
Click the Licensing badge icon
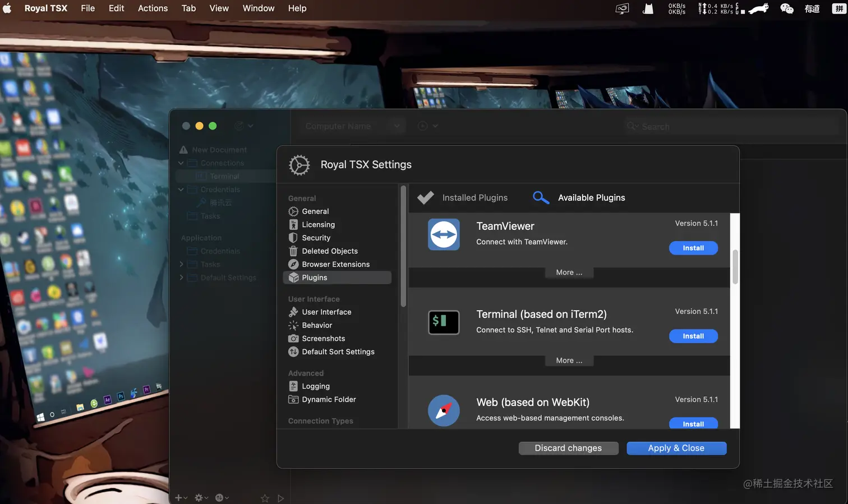coord(293,225)
